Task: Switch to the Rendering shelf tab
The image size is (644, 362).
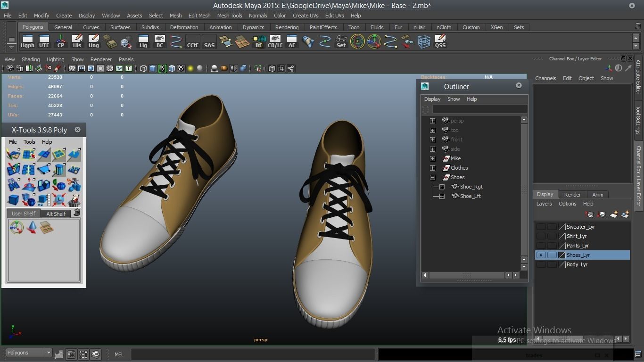Action: click(287, 27)
